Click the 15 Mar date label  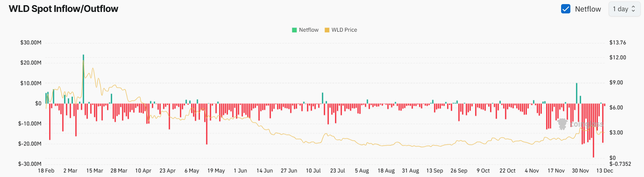pyautogui.click(x=95, y=171)
